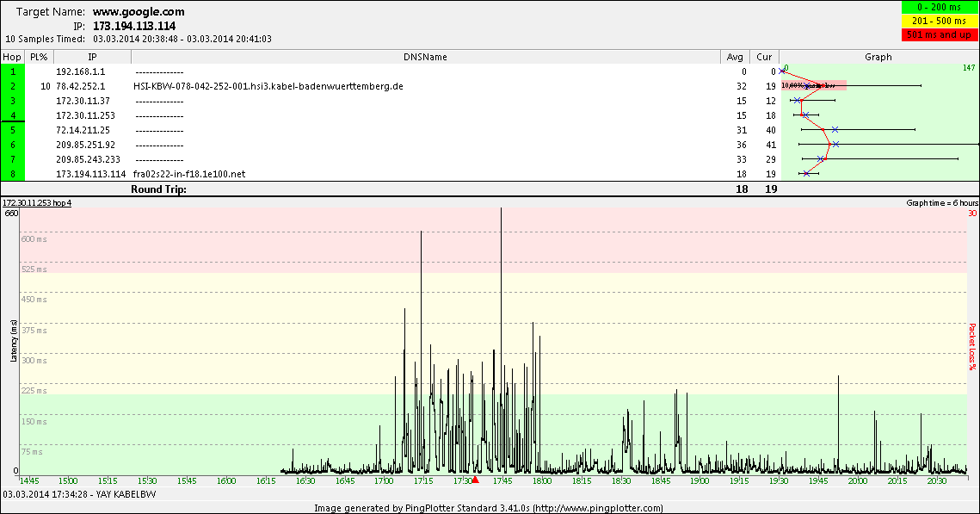The height and width of the screenshot is (514, 980).
Task: Select the green hop 4 cell
Action: (x=13, y=115)
